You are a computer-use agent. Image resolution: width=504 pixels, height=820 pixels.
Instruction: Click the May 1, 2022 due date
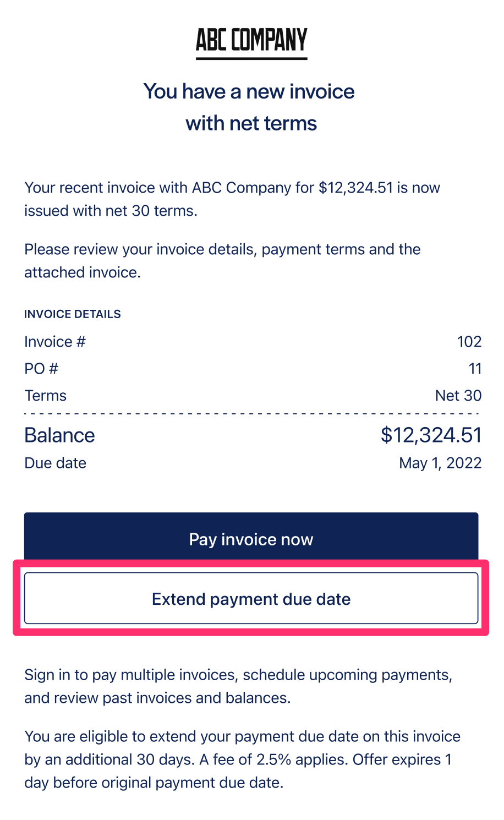pos(440,463)
